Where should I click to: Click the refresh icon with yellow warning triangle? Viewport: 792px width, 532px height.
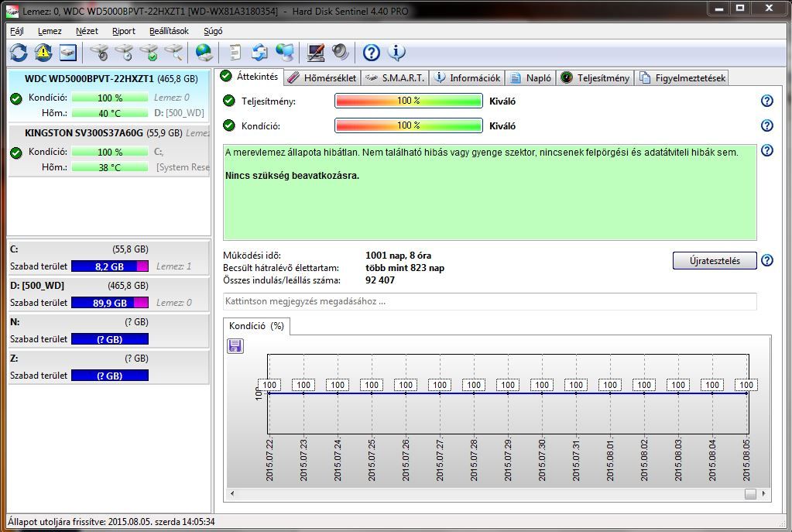tap(43, 53)
